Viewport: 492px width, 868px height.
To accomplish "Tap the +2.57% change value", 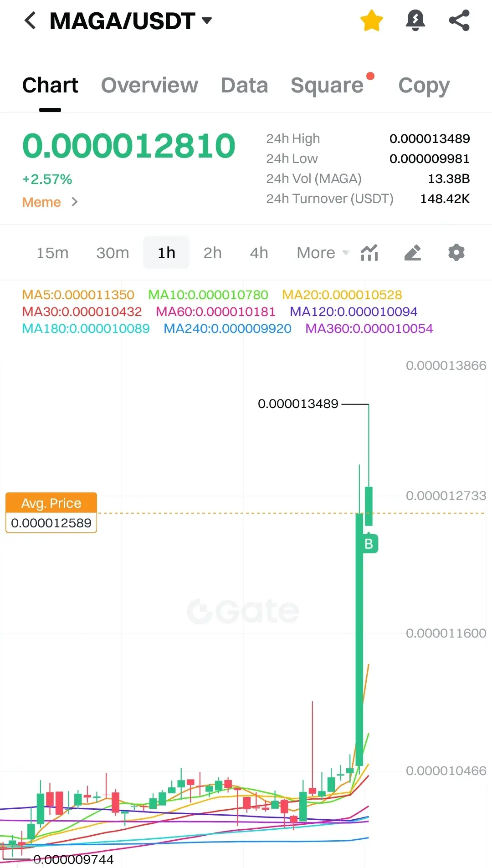I will click(47, 179).
